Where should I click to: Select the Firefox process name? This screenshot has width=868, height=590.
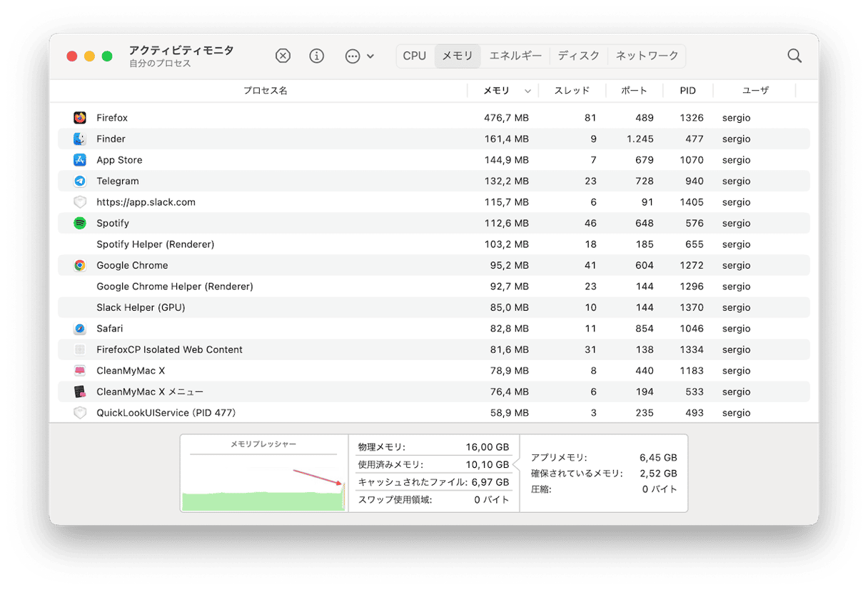112,118
